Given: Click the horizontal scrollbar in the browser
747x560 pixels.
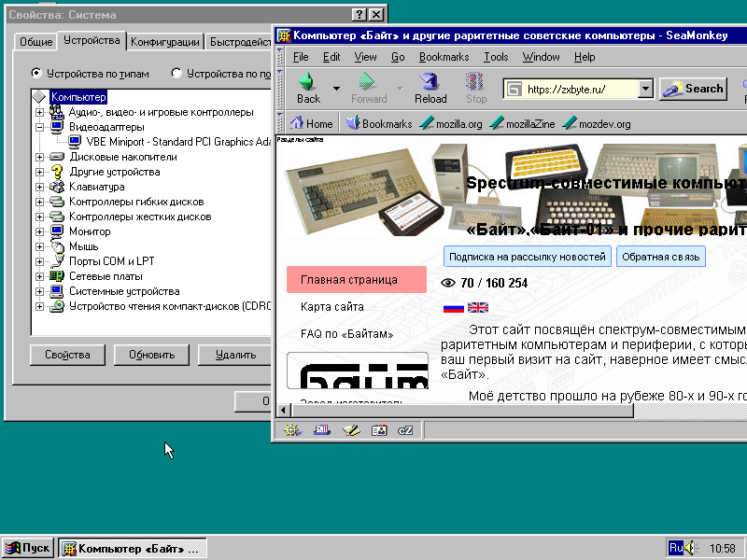Looking at the screenshot, I should click(x=462, y=410).
